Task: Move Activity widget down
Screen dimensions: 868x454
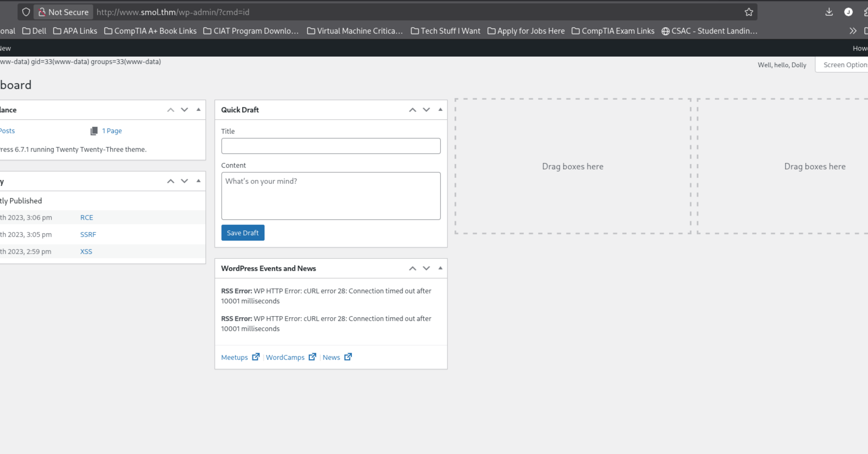Action: coord(185,181)
